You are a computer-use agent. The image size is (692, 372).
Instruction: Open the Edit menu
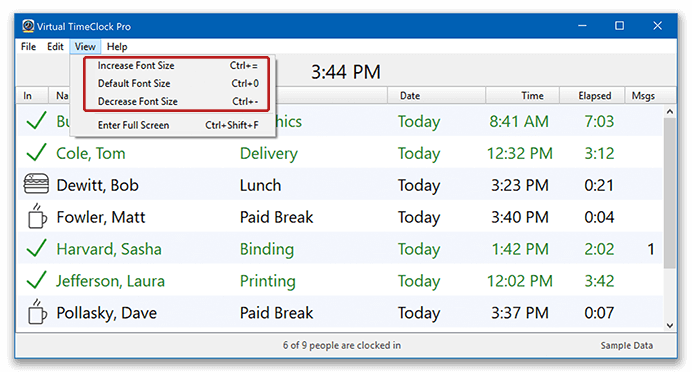coord(55,46)
